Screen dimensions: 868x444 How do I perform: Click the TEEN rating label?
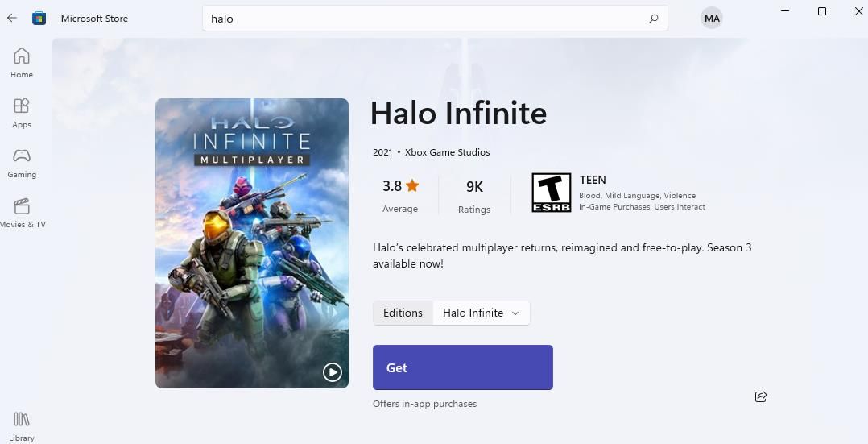tap(593, 180)
